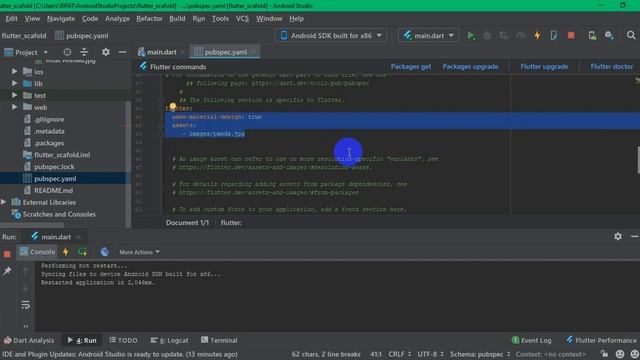The height and width of the screenshot is (360, 640).
Task: Select the Console tab in Run panel
Action: [x=37, y=252]
